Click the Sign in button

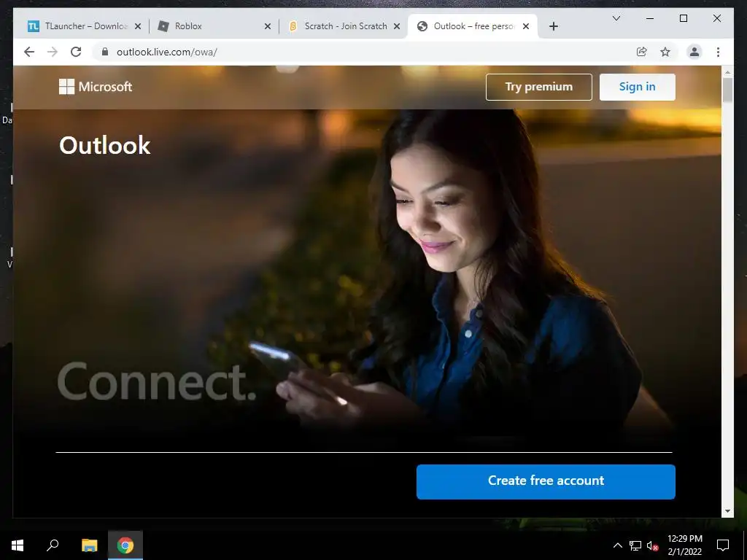[637, 87]
